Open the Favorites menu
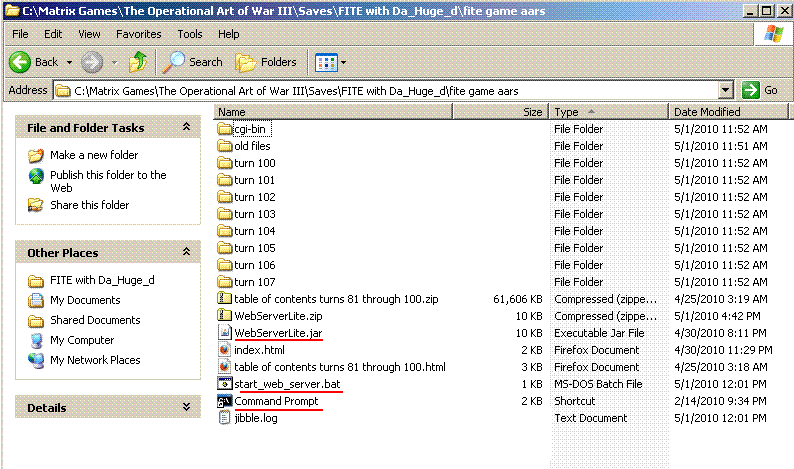Screen dimensions: 794x469 point(138,34)
